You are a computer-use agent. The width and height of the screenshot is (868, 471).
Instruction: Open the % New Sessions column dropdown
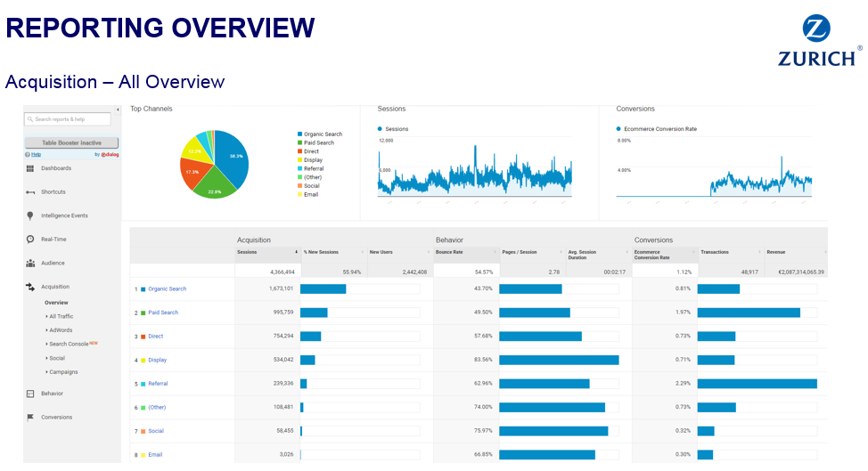tap(362, 252)
